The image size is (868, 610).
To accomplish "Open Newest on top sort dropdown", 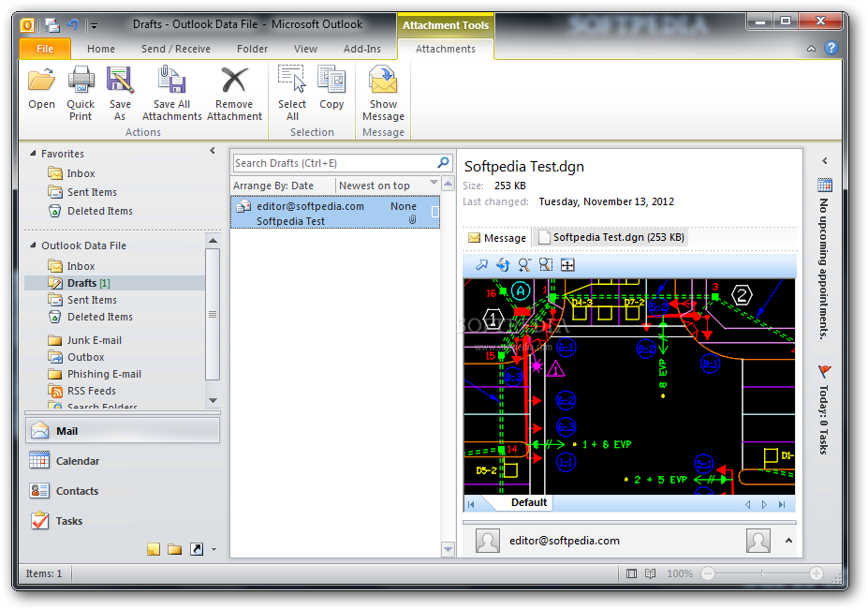I will point(434,183).
